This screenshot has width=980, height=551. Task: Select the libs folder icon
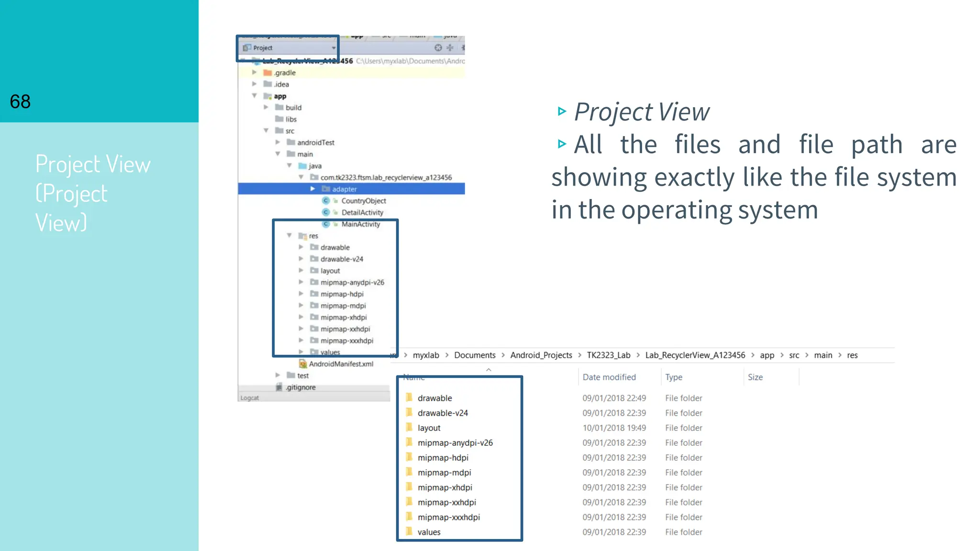coord(279,119)
